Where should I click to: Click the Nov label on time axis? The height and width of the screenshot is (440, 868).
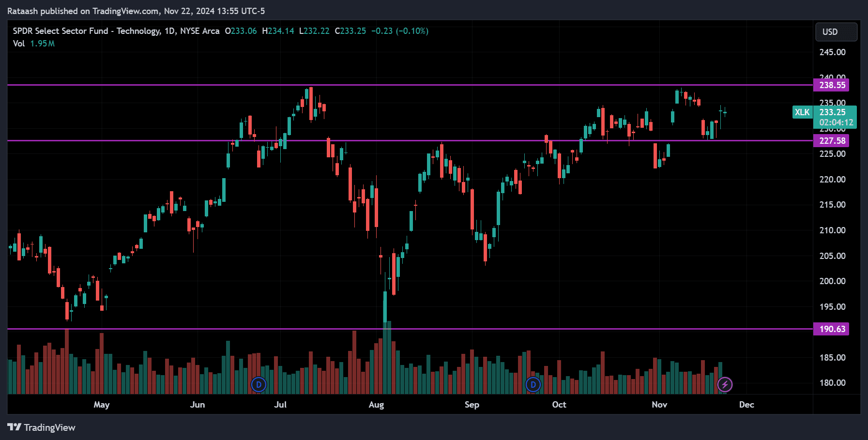tap(659, 405)
